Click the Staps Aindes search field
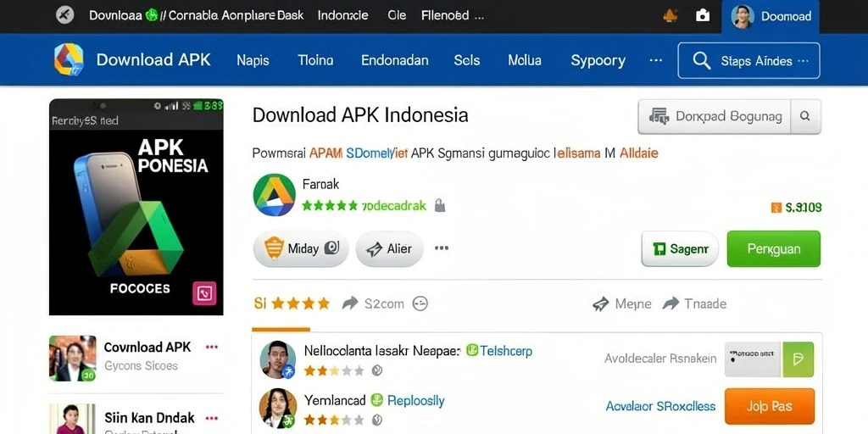The width and height of the screenshot is (868, 434). (x=748, y=61)
